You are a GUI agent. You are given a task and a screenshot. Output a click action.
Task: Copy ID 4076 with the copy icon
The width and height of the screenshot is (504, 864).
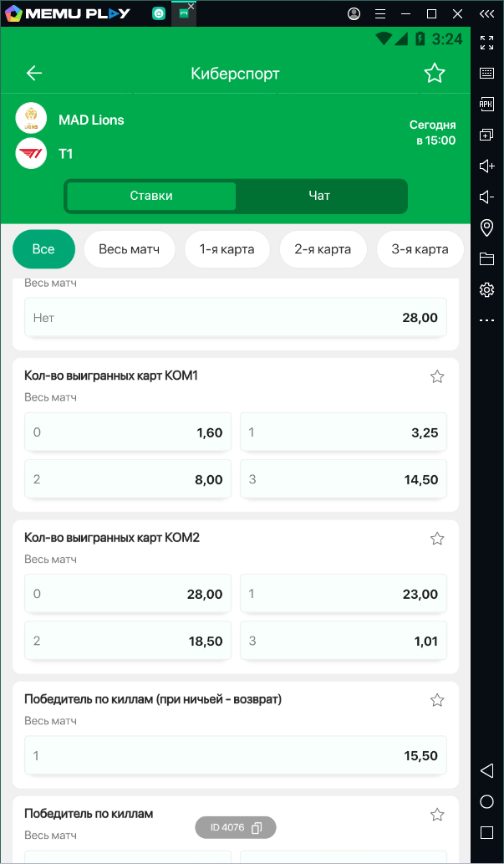pyautogui.click(x=257, y=827)
